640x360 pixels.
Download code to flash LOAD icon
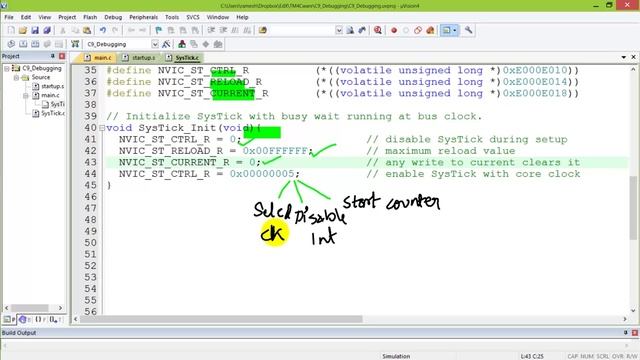point(75,44)
